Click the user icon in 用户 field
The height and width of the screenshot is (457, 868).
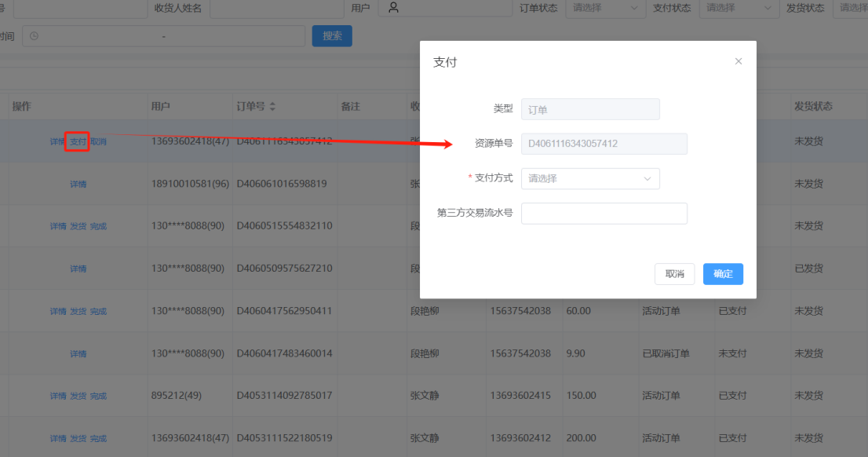[393, 7]
